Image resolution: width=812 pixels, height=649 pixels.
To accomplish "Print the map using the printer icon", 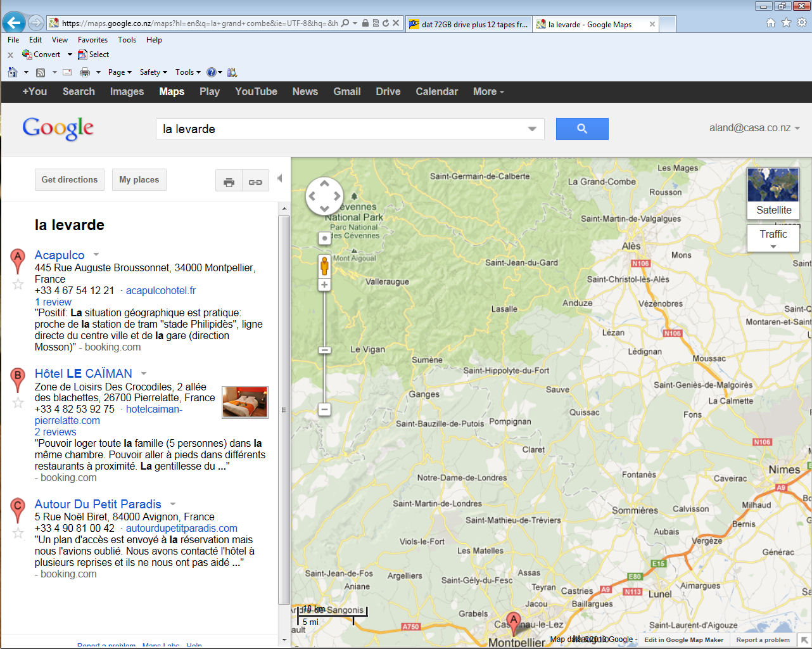I will click(229, 182).
